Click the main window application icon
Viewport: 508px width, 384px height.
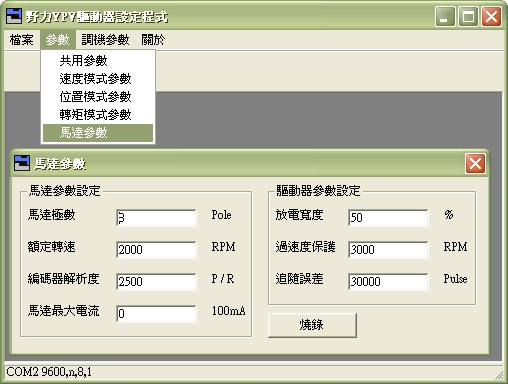click(x=14, y=16)
